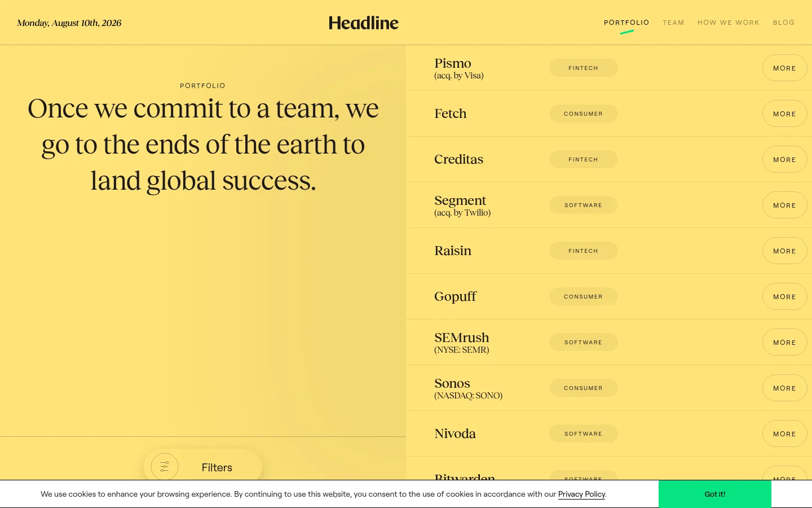Click the SEMrush company name

coord(462,338)
